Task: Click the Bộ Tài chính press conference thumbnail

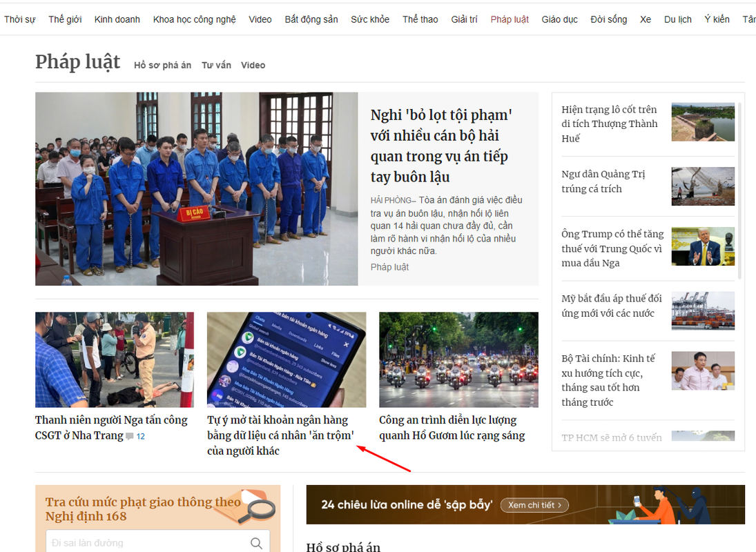Action: click(x=703, y=371)
